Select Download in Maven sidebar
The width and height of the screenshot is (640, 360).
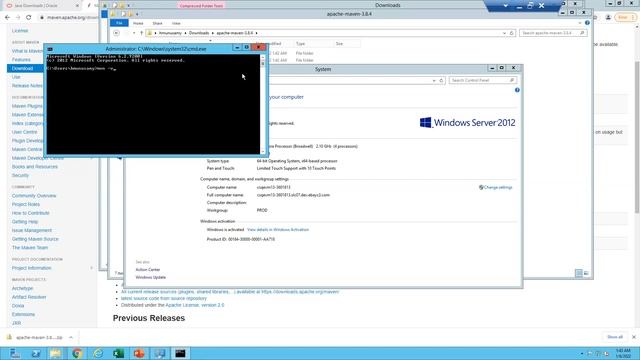(22, 68)
